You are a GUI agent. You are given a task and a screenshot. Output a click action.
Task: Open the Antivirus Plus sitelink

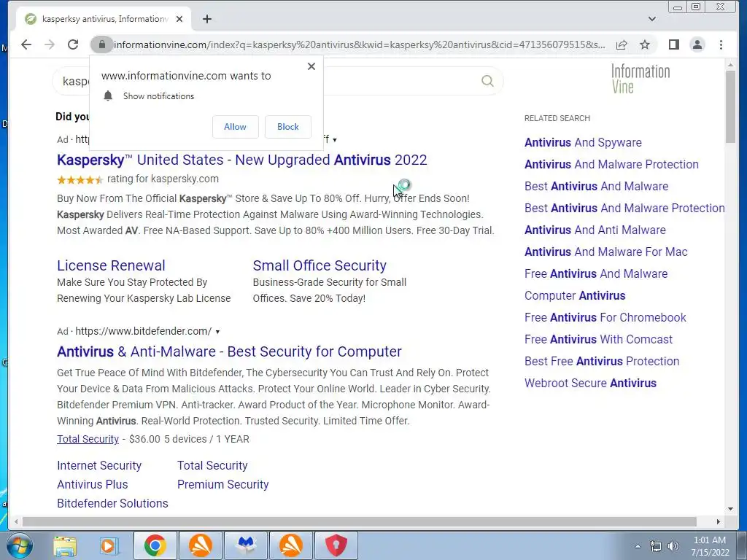[x=93, y=484]
